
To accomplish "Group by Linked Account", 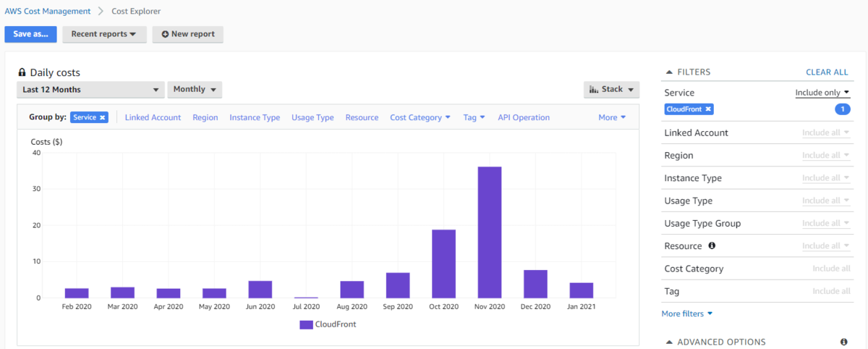I will (153, 117).
